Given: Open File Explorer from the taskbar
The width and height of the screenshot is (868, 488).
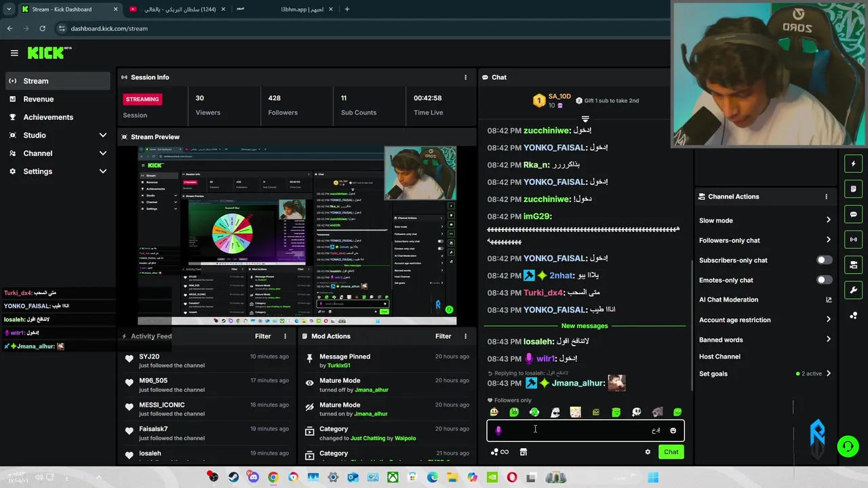Looking at the screenshot, I should pyautogui.click(x=452, y=477).
